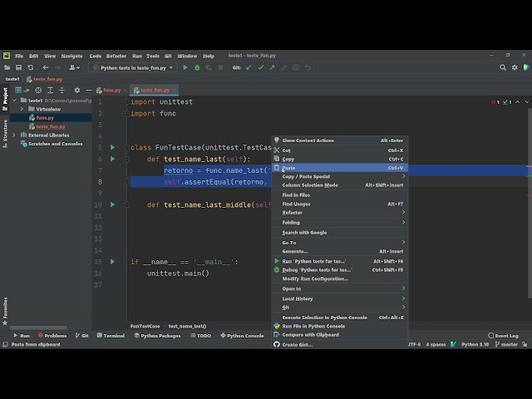Screen dimensions: 532x399
Task: Click Python 3.10 interpreter in status bar
Action: click(475, 344)
